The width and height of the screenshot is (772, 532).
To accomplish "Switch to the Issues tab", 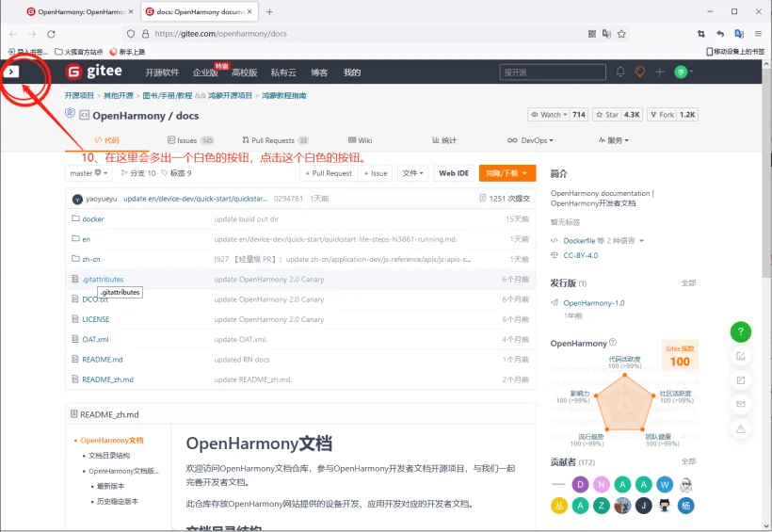I will [190, 140].
